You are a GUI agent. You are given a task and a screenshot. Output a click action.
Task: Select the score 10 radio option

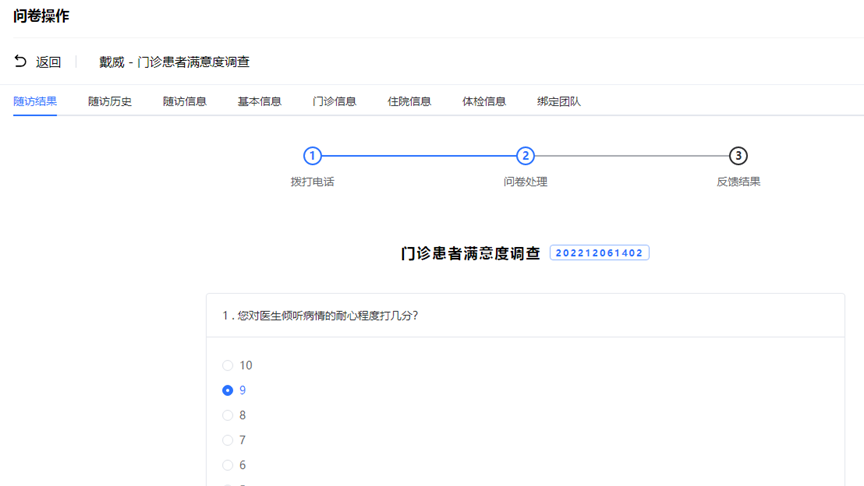(x=228, y=365)
